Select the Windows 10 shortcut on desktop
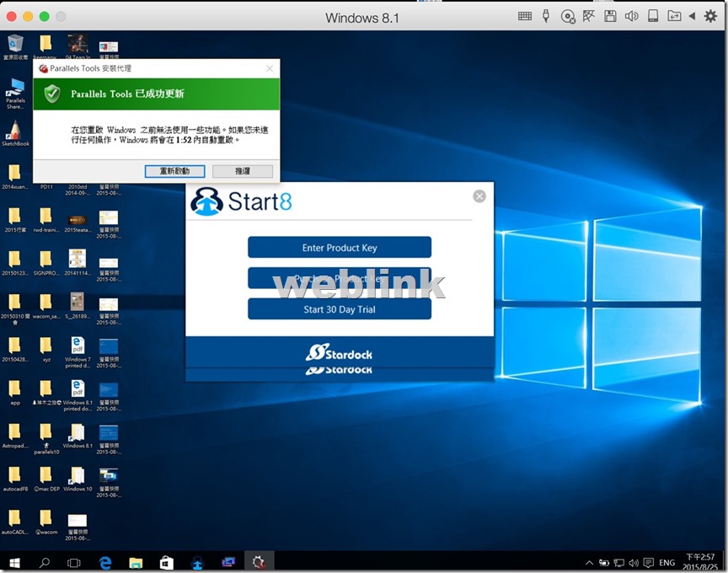This screenshot has height=573, width=728. pyautogui.click(x=78, y=479)
